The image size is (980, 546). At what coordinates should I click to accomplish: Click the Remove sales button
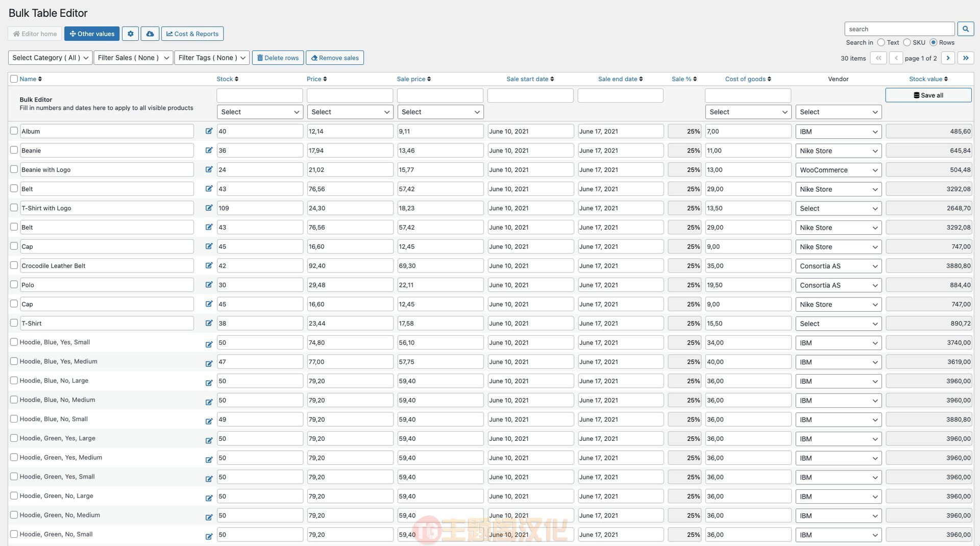point(335,58)
